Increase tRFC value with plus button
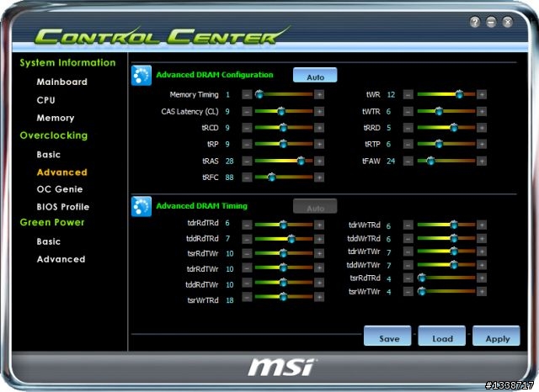This screenshot has height=392, width=539. (319, 177)
